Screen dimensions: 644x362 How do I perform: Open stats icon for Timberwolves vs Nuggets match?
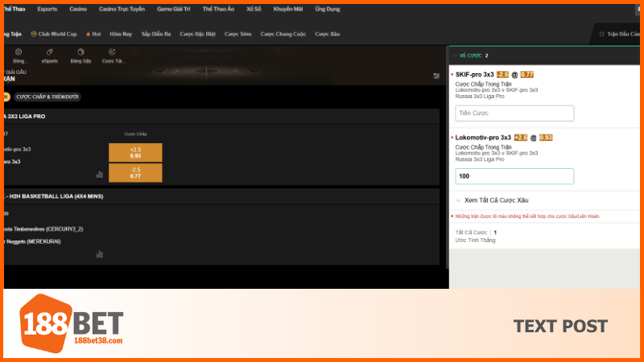pyautogui.click(x=100, y=254)
